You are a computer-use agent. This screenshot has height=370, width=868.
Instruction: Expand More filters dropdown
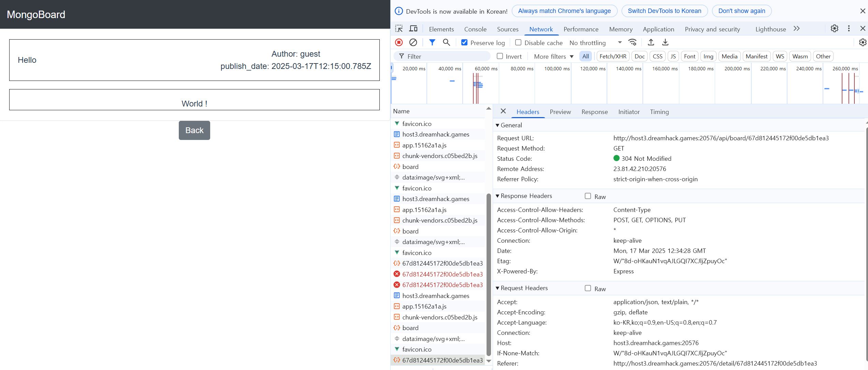click(x=553, y=56)
